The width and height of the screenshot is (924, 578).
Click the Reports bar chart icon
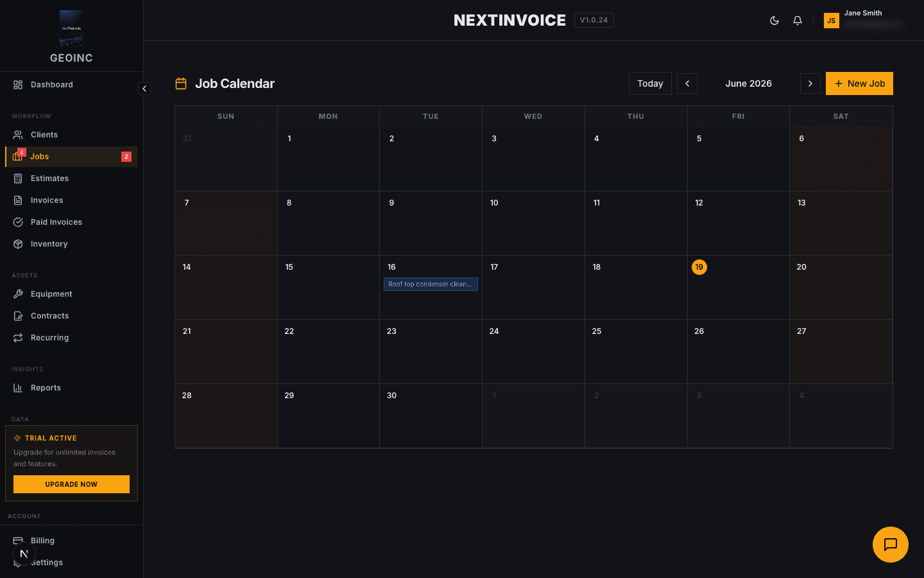coord(18,388)
